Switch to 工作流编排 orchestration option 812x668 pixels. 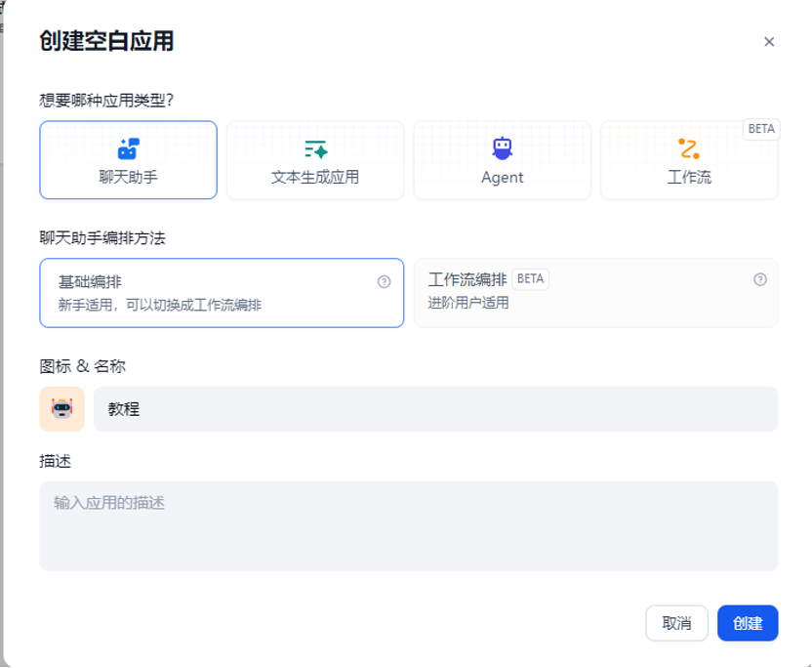pos(597,292)
